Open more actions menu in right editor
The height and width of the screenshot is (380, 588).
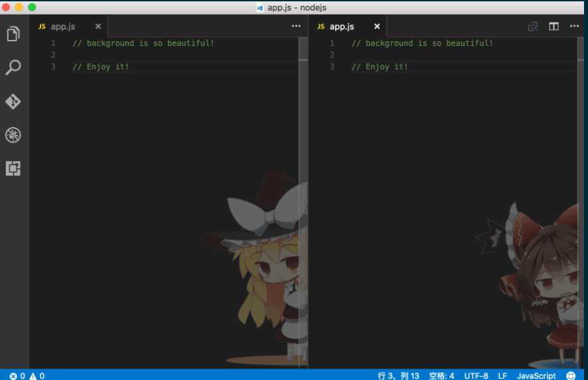pos(574,26)
